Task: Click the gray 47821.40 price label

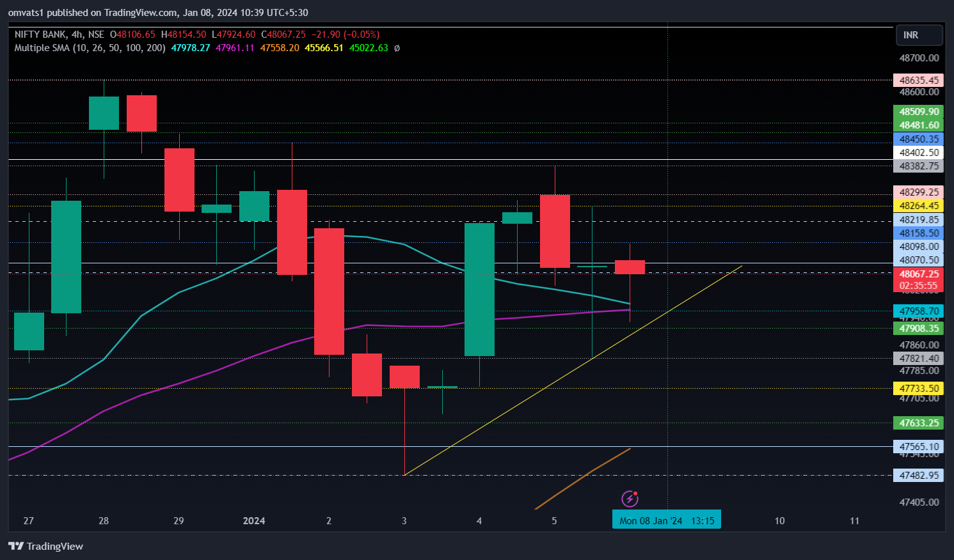Action: tap(918, 359)
